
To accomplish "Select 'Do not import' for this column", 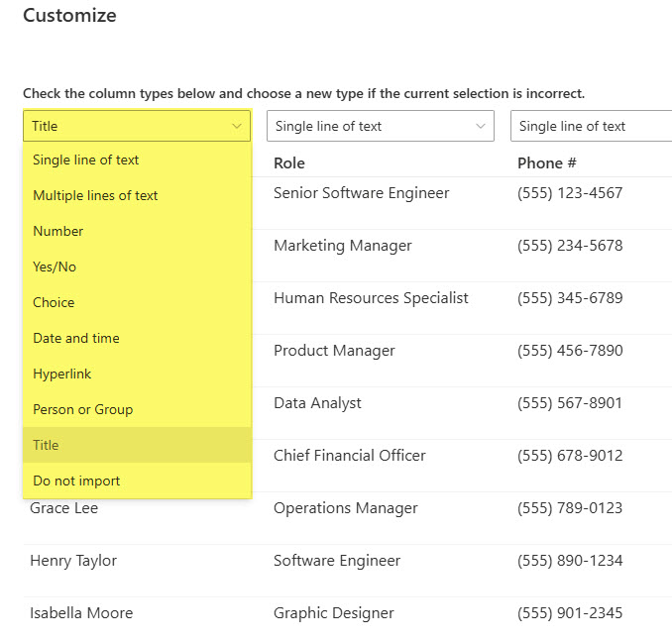I will click(76, 481).
